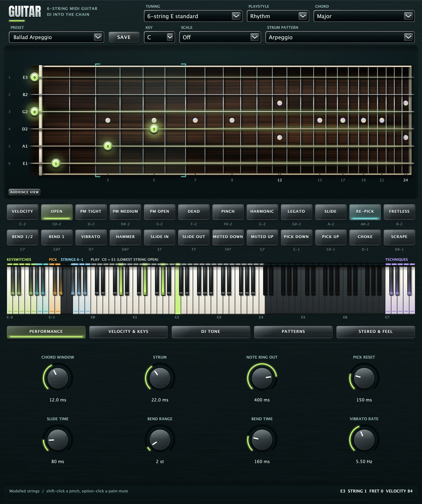This screenshot has height=504, width=422.
Task: Trigger the SLIDE IN technique
Action: click(x=160, y=237)
